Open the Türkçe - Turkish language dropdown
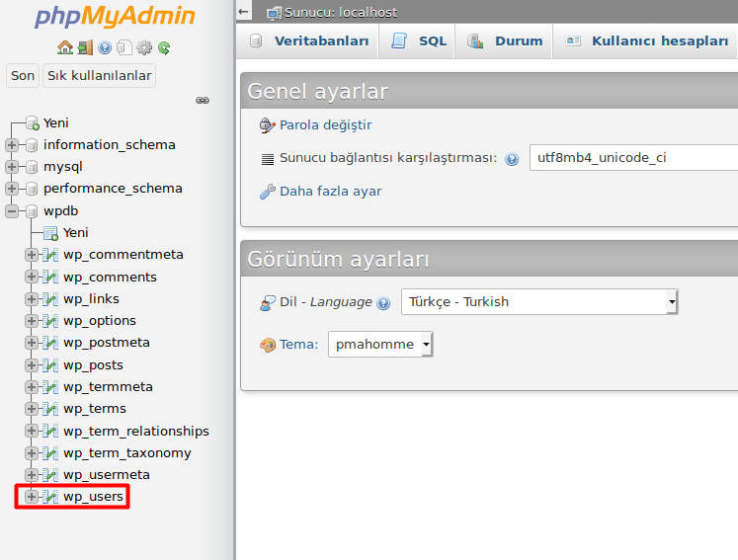 pyautogui.click(x=538, y=301)
